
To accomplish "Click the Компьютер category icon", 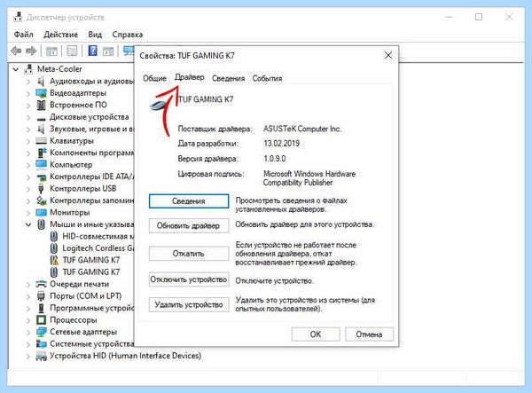I will point(41,165).
